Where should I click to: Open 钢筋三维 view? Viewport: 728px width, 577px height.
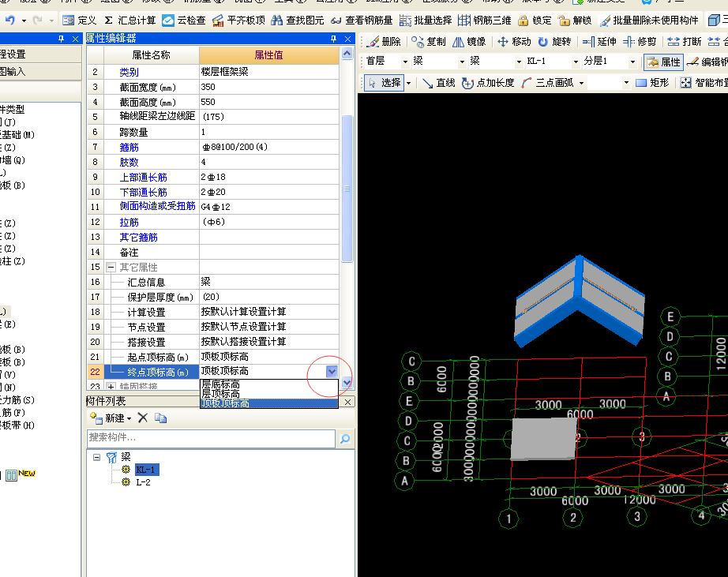[484, 20]
